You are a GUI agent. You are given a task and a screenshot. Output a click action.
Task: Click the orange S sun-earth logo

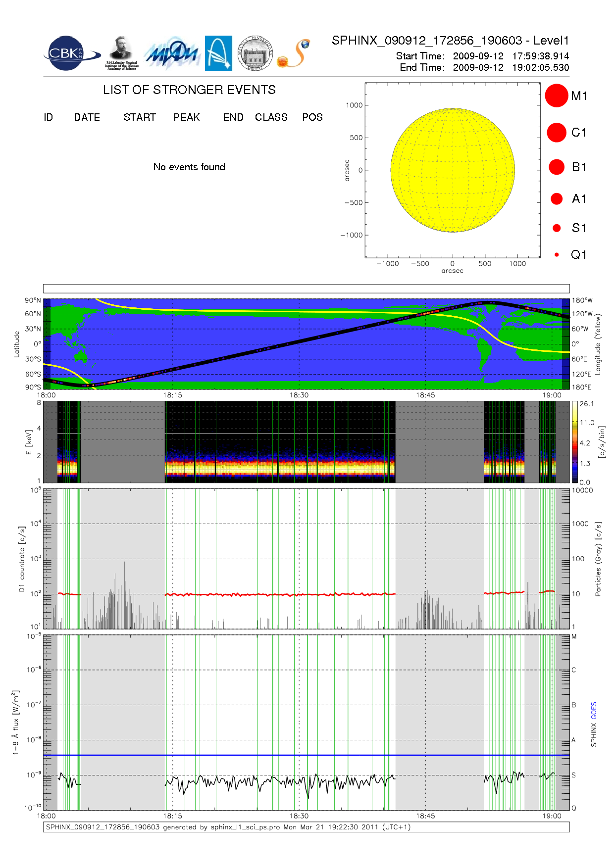(294, 53)
